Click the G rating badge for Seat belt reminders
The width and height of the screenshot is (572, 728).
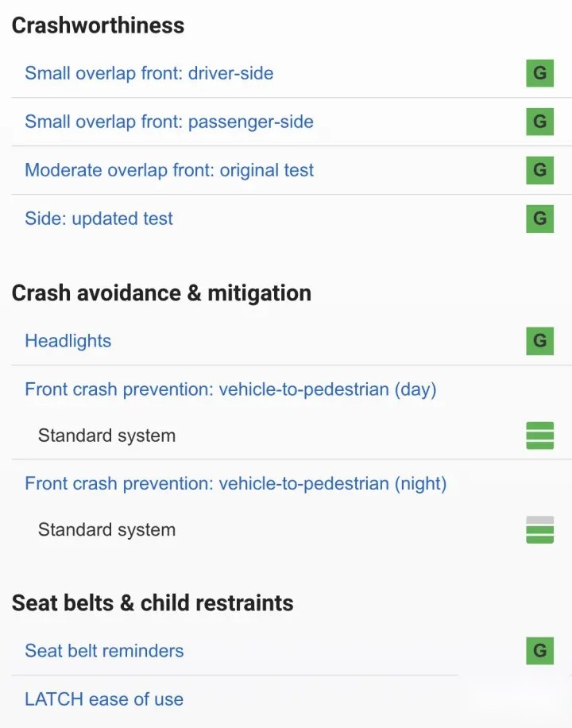(x=539, y=651)
